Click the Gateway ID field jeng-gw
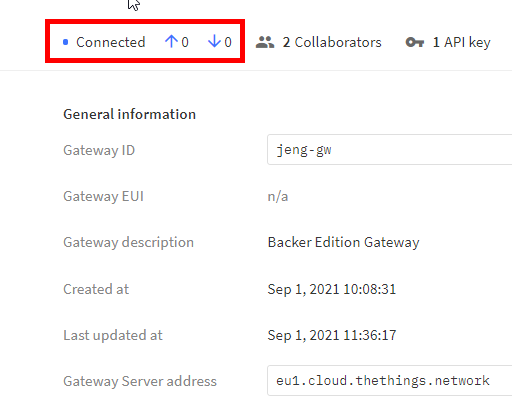This screenshot has height=407, width=512. click(x=389, y=150)
